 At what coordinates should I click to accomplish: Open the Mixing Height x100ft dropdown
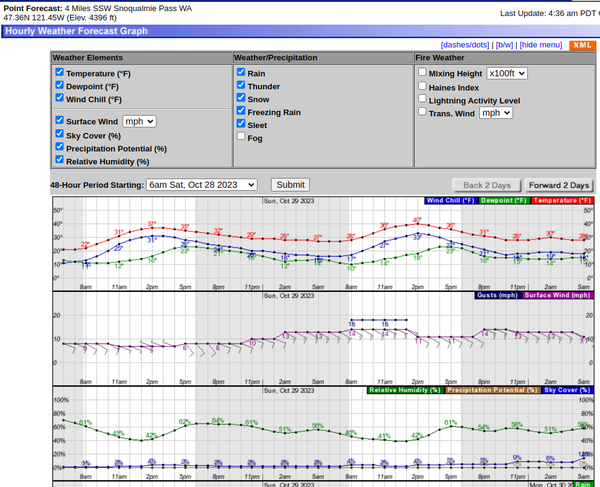pyautogui.click(x=506, y=73)
